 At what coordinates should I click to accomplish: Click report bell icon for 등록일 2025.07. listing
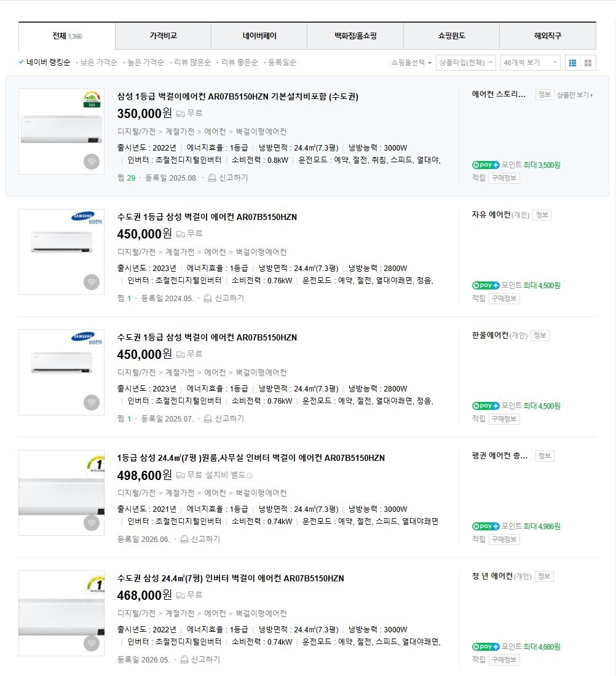[x=208, y=418]
